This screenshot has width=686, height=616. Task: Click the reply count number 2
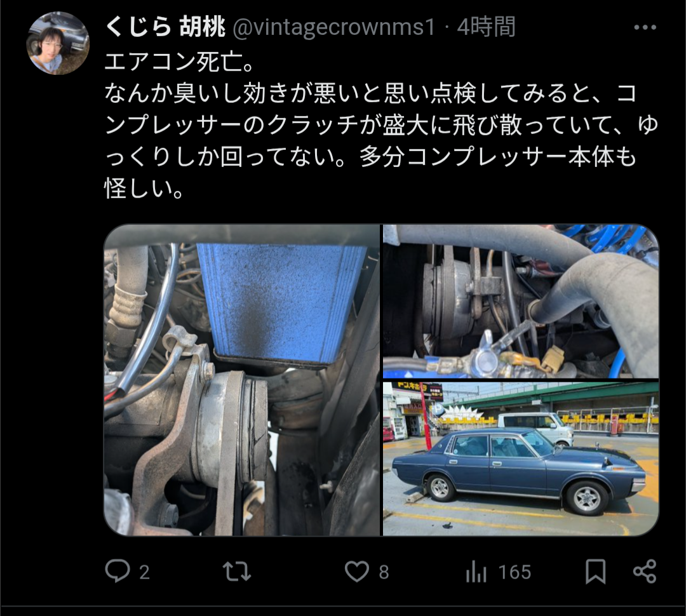pos(144,572)
